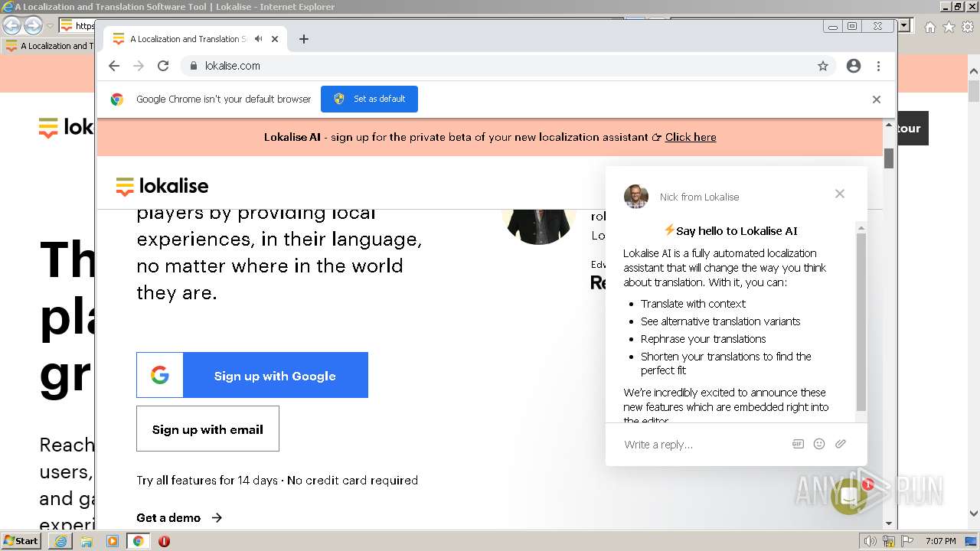
Task: Click Chrome page scroll-down arrow
Action: pyautogui.click(x=889, y=523)
